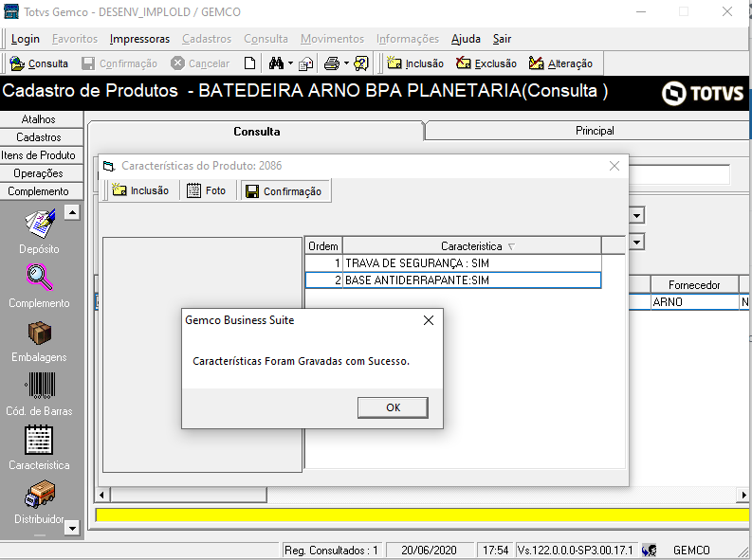Click the binoculars search icon

pos(276,63)
